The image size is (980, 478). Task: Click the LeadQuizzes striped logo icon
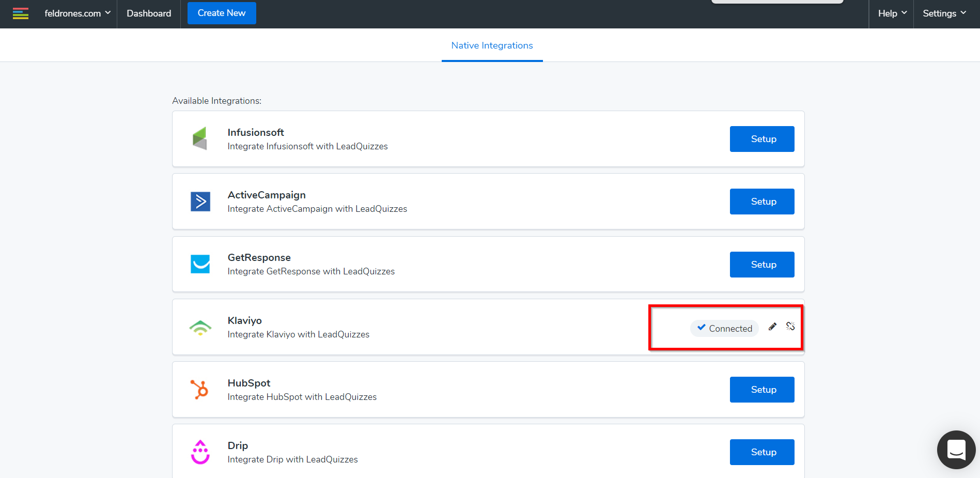pos(21,13)
